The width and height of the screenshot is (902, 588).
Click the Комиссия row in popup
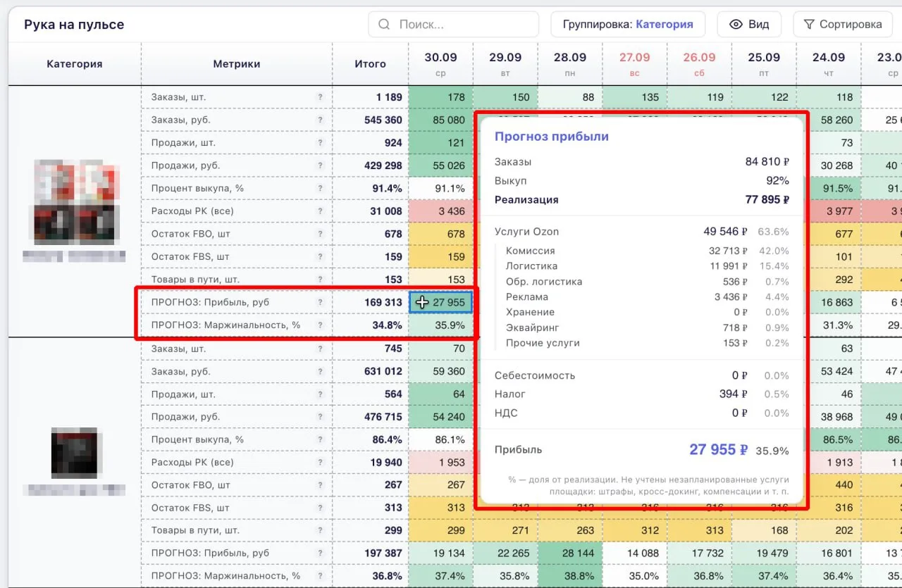click(647, 251)
